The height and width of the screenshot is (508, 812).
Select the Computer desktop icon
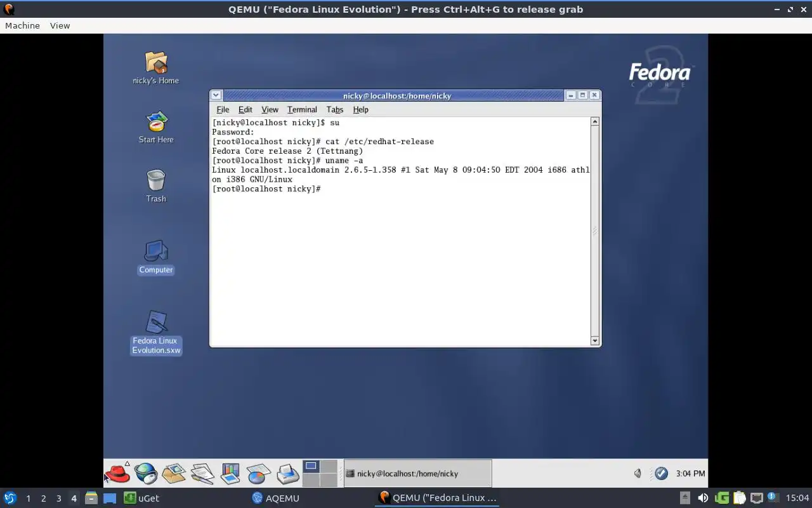pos(156,257)
